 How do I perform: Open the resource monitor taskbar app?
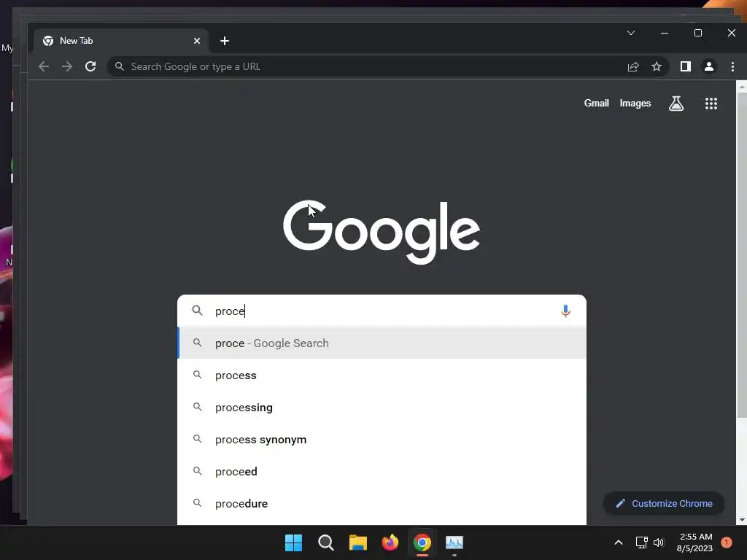click(x=454, y=542)
